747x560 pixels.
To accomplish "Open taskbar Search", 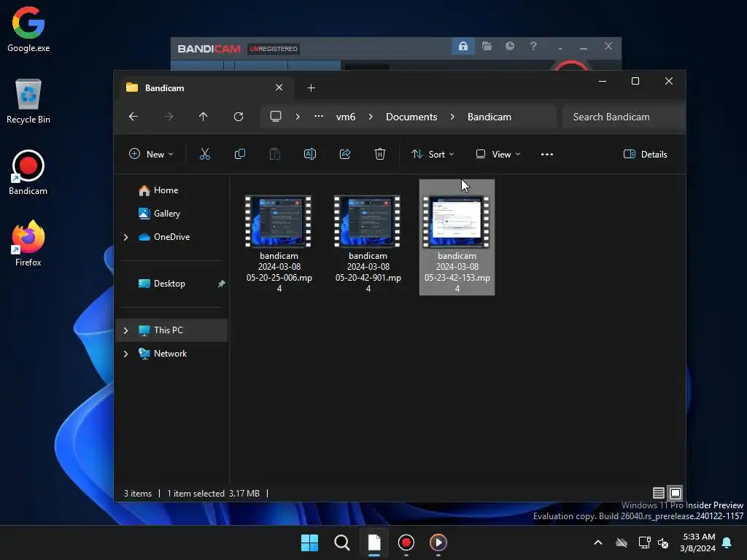I will click(x=341, y=542).
